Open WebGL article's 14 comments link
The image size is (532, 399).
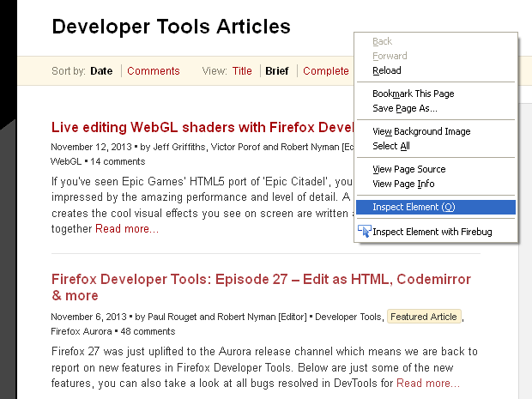118,161
